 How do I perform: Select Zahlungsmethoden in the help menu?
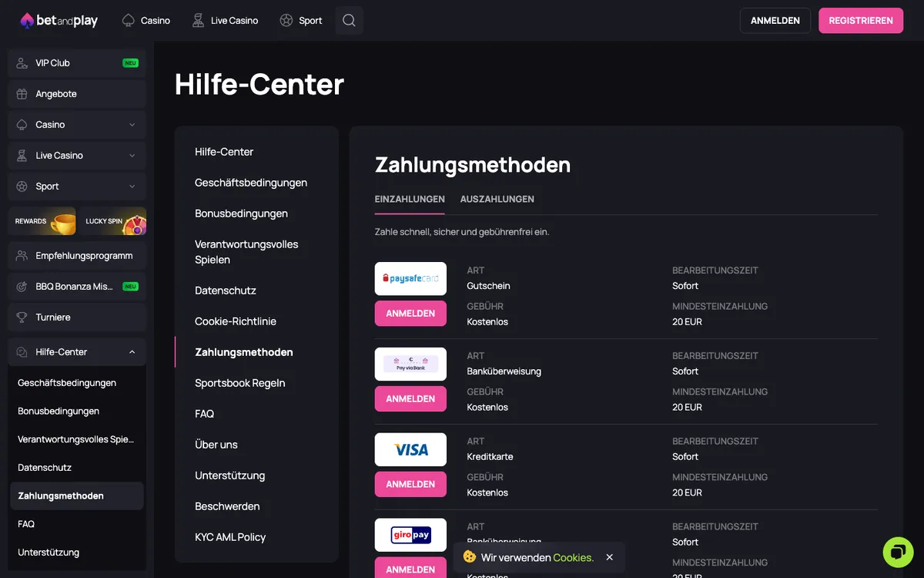click(x=244, y=352)
